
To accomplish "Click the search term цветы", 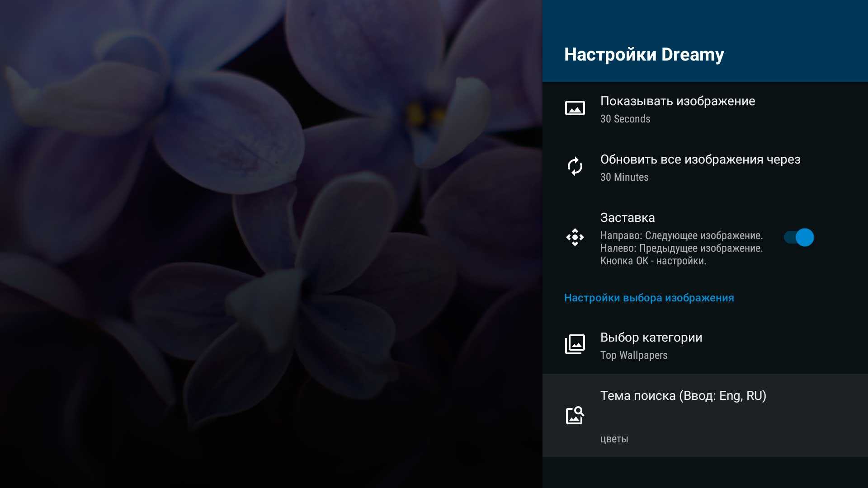I will [614, 439].
